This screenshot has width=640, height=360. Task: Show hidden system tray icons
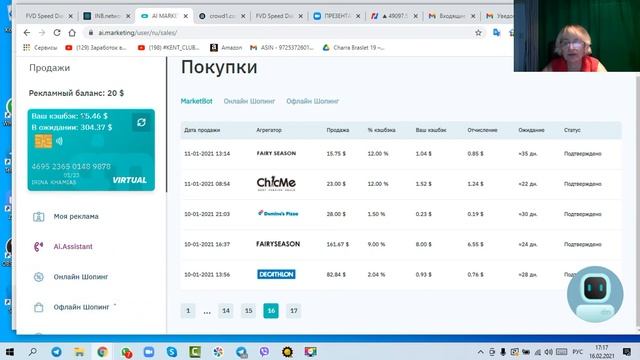[x=480, y=352]
